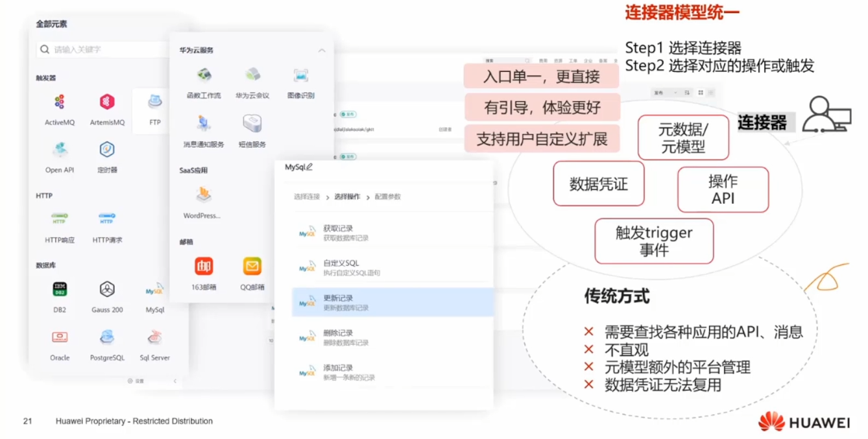Click the 请输入关键字 search field

coord(104,49)
